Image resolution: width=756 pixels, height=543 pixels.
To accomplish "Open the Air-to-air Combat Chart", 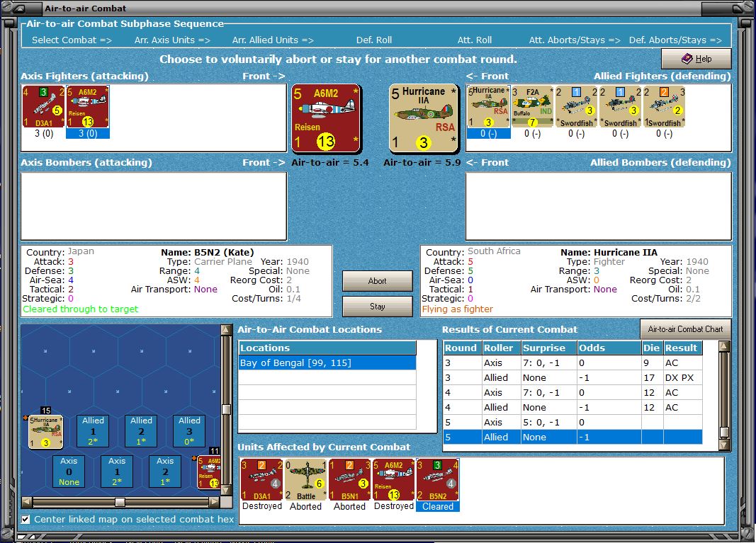I will (685, 329).
